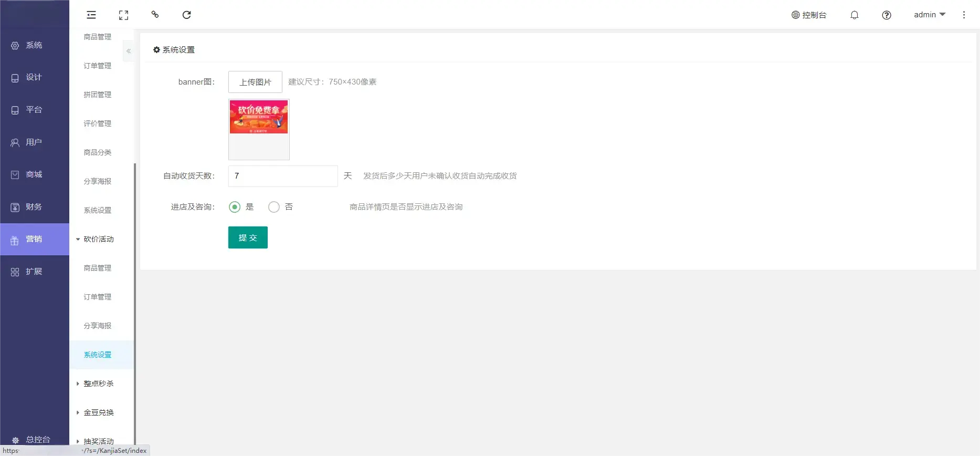This screenshot has width=980, height=456.
Task: Open 总控台 at the sidebar bottom
Action: pyautogui.click(x=35, y=440)
